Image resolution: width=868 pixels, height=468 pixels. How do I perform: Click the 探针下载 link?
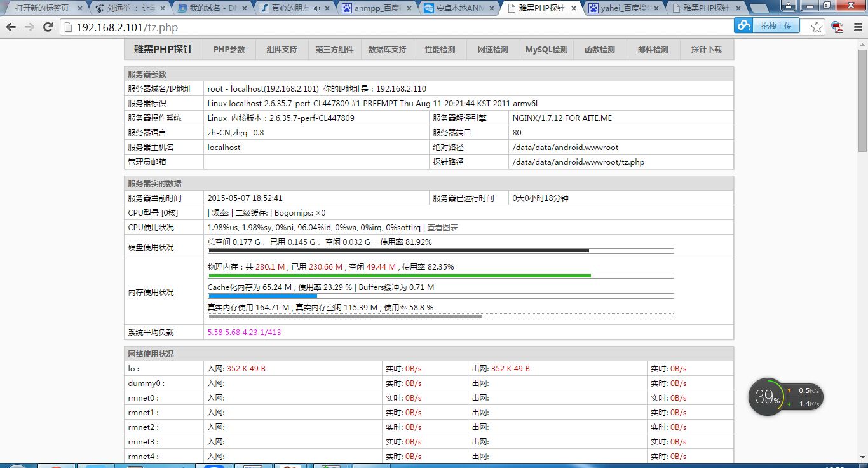706,50
